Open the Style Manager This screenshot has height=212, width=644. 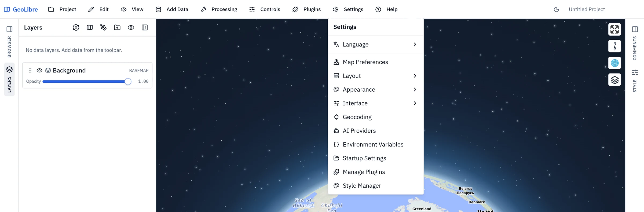pos(376,186)
